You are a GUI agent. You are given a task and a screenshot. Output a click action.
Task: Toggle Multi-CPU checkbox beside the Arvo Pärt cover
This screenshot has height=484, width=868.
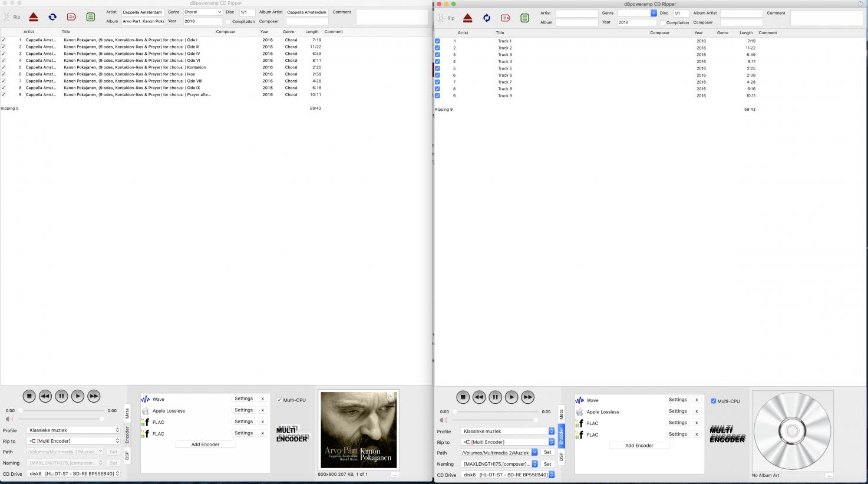tap(279, 400)
